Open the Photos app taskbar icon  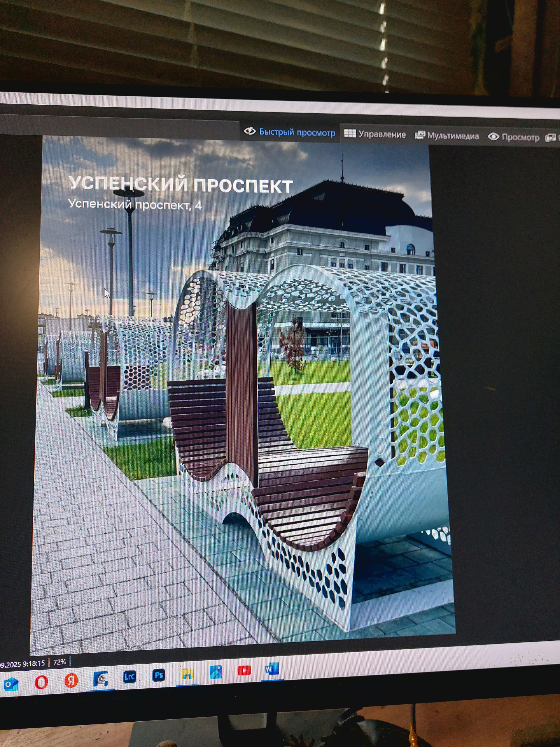pyautogui.click(x=216, y=672)
